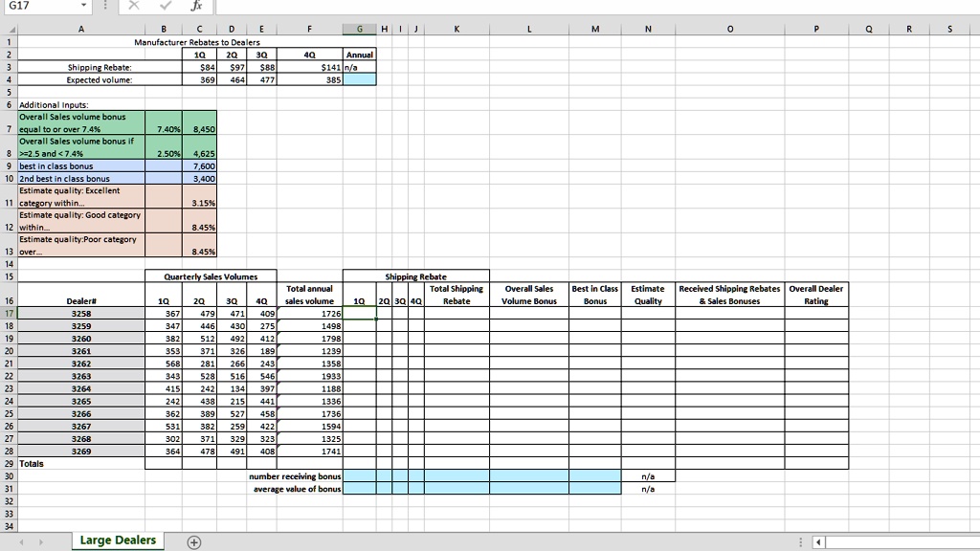Click the number receiving bonus label cell
Screen dimensions: 980x551
[x=304, y=475]
